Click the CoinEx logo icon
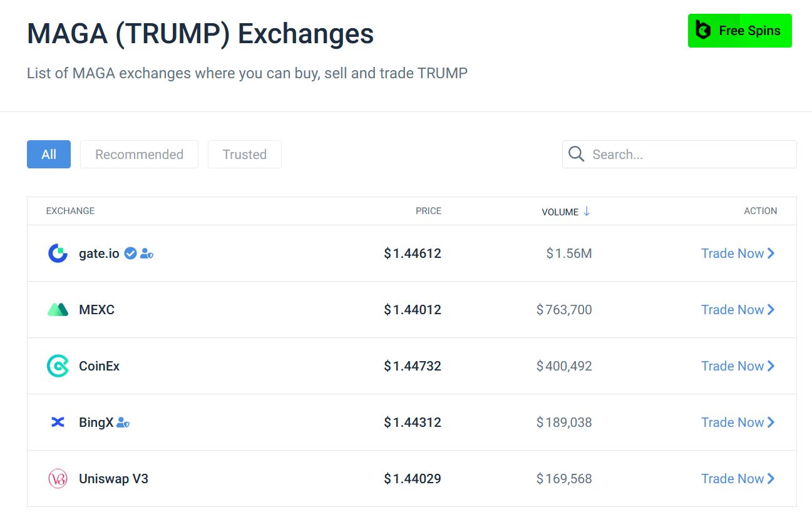Image resolution: width=812 pixels, height=517 pixels. [58, 366]
